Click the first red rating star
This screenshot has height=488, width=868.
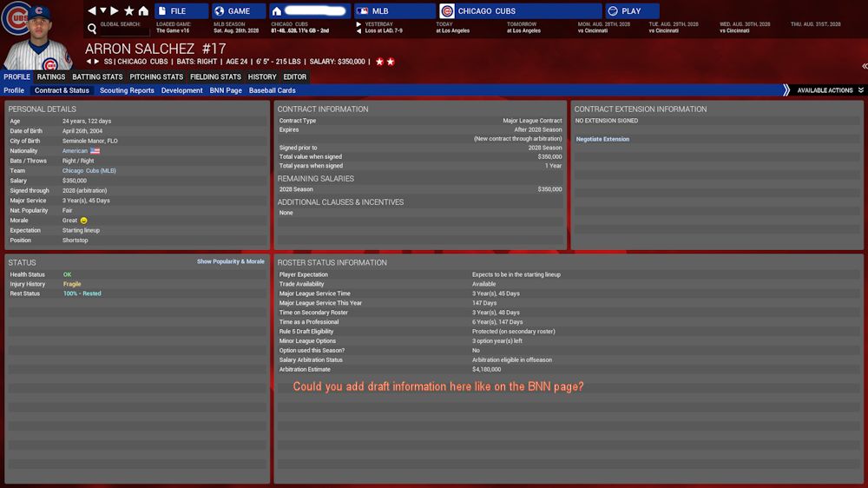[x=380, y=62]
